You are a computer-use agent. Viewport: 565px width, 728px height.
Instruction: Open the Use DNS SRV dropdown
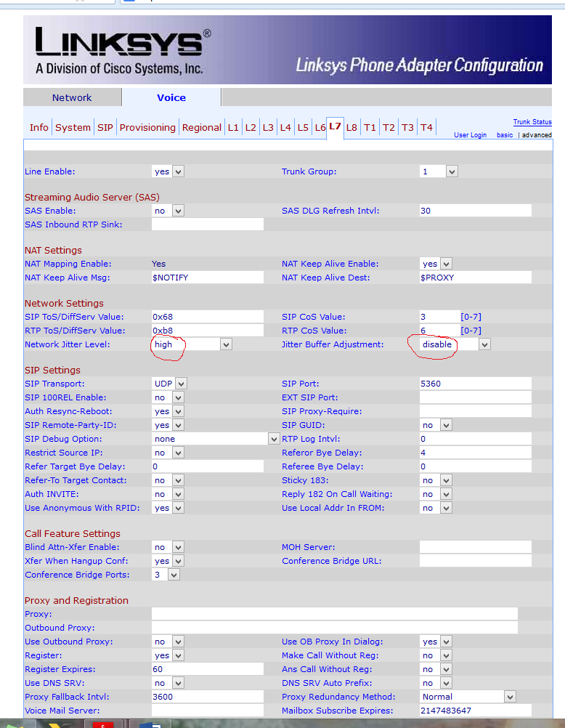pyautogui.click(x=168, y=683)
